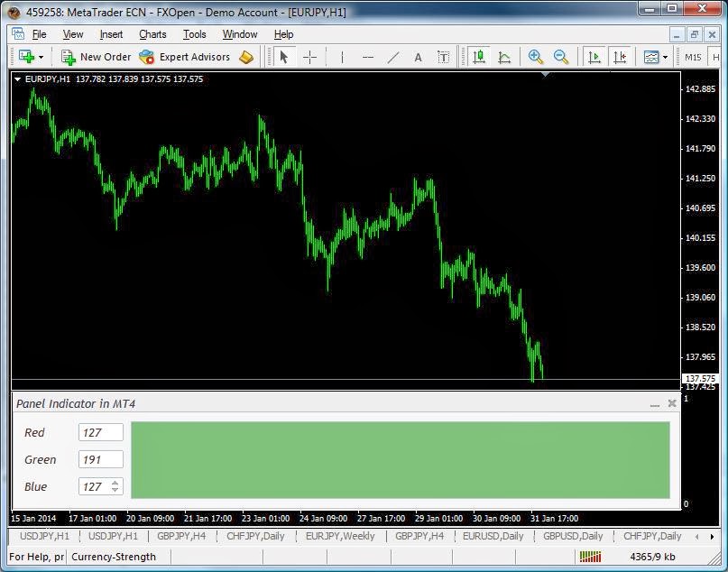Viewport: 728px width, 572px height.
Task: Open the Charts menu
Action: pyautogui.click(x=152, y=34)
